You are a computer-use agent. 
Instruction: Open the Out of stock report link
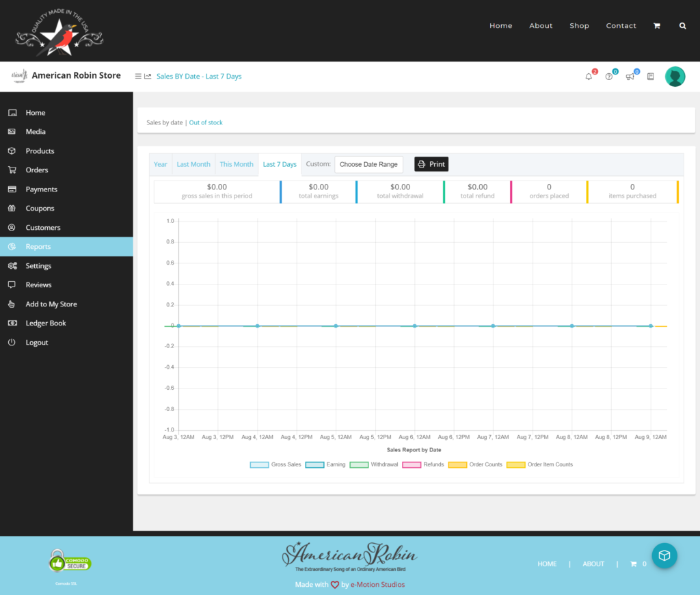pyautogui.click(x=206, y=122)
